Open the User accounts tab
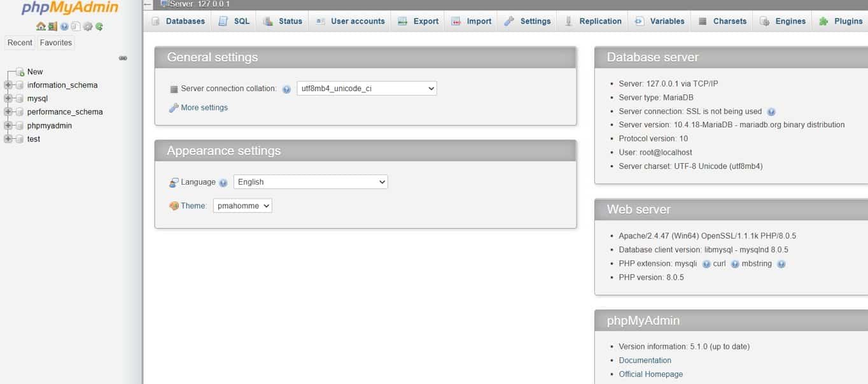Viewport: 868px width, 384px height. click(351, 21)
